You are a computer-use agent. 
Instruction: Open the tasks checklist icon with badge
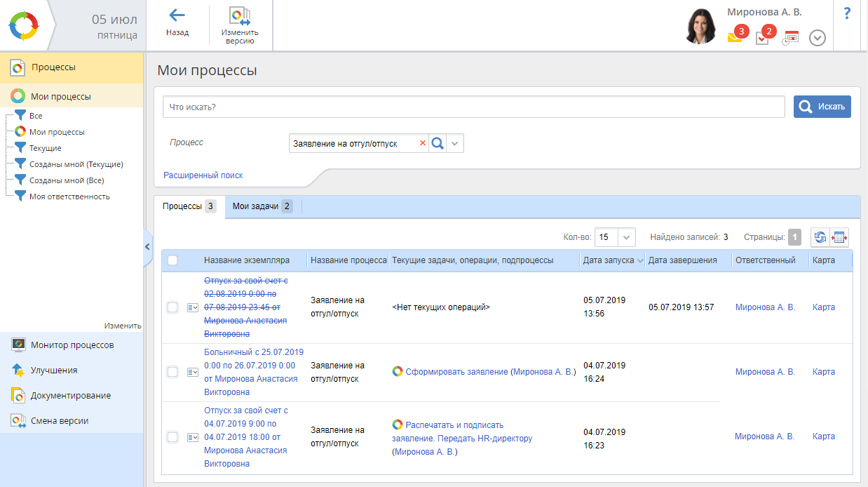763,38
